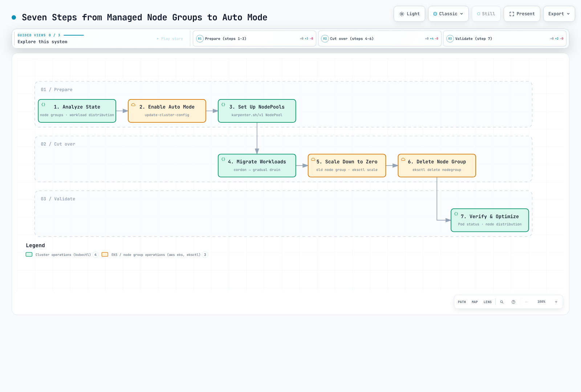This screenshot has width=581, height=392.
Task: Select Cut over (steps 4-6) guided view
Action: (x=379, y=38)
